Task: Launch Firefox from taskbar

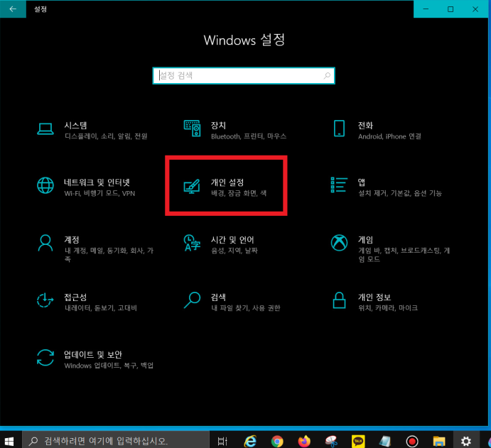Action: (304, 442)
